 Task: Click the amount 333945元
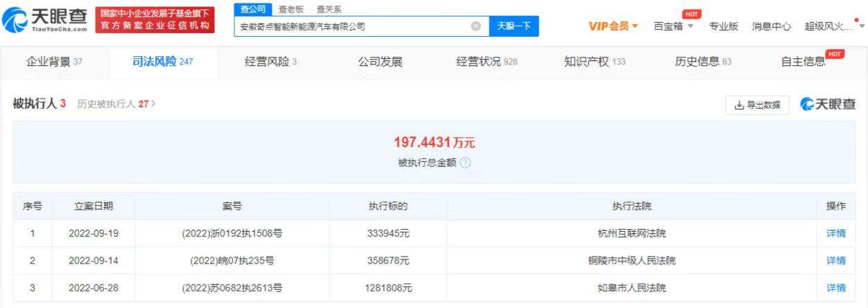click(388, 234)
